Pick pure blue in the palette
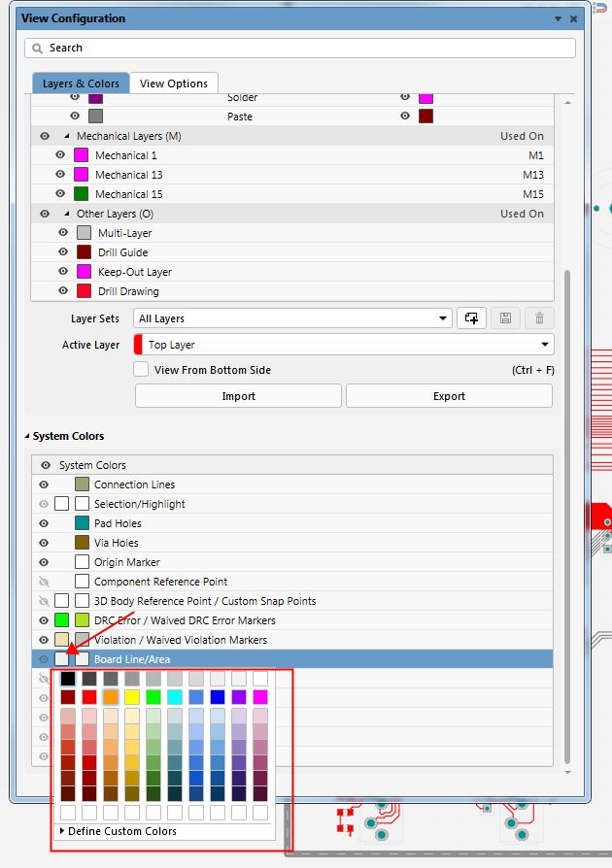The image size is (612, 868). (218, 697)
